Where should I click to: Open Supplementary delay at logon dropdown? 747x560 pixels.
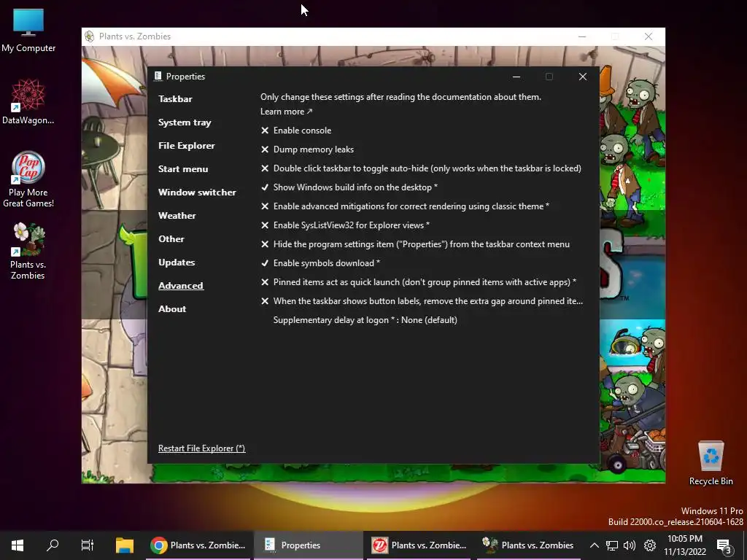365,321
